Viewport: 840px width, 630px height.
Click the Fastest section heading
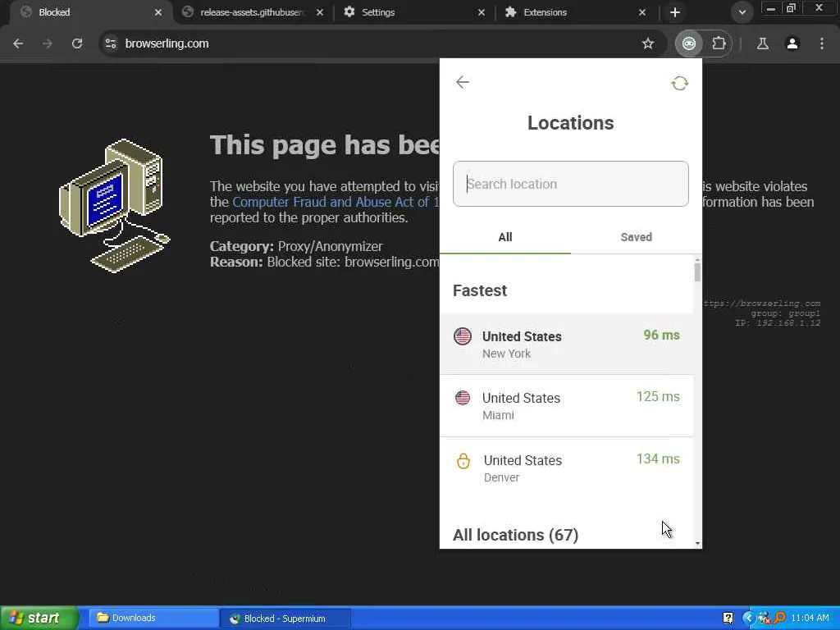coord(479,290)
